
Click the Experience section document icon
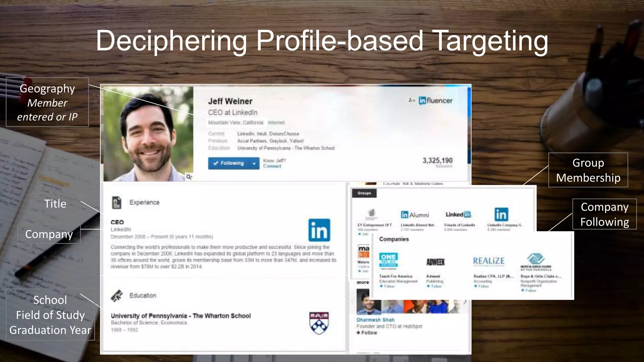117,202
